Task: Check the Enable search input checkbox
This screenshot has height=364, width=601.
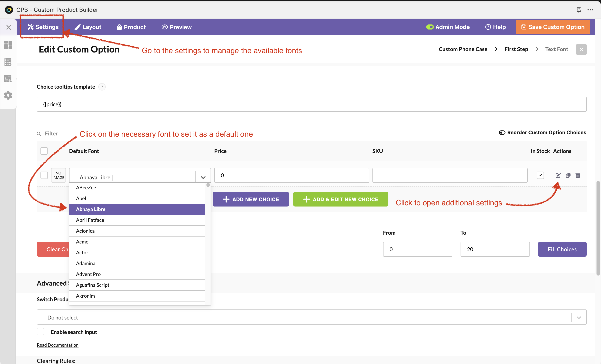Action: 40,332
